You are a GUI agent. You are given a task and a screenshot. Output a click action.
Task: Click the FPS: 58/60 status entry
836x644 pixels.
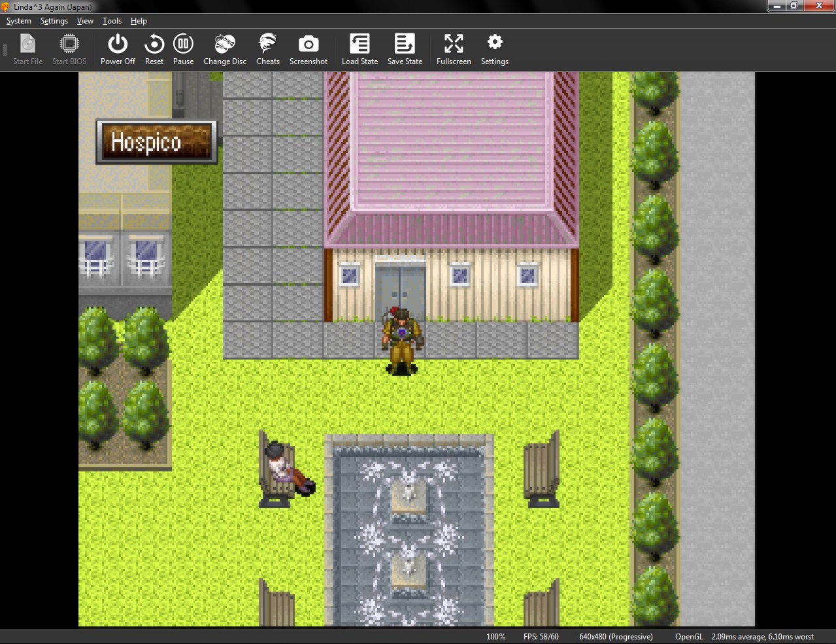tap(541, 637)
